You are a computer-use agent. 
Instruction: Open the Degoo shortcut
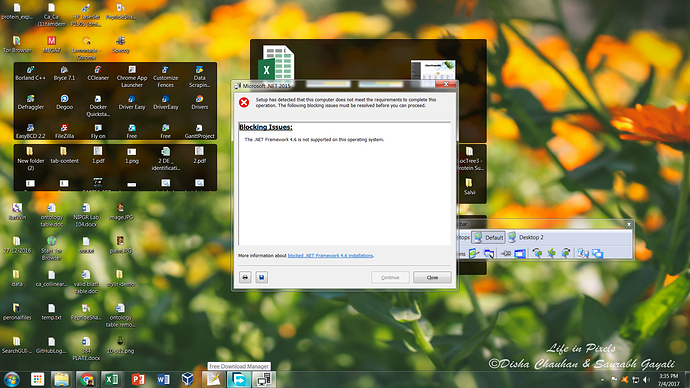(64, 102)
